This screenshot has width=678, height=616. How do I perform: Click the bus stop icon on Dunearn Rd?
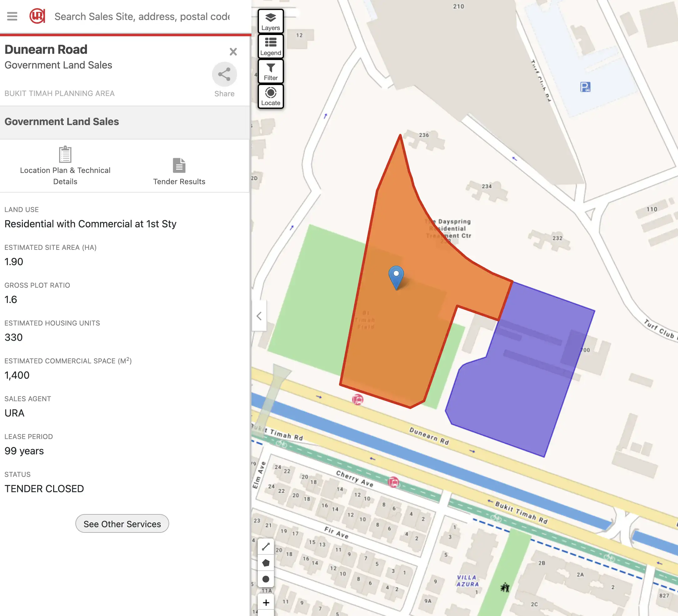(x=357, y=399)
